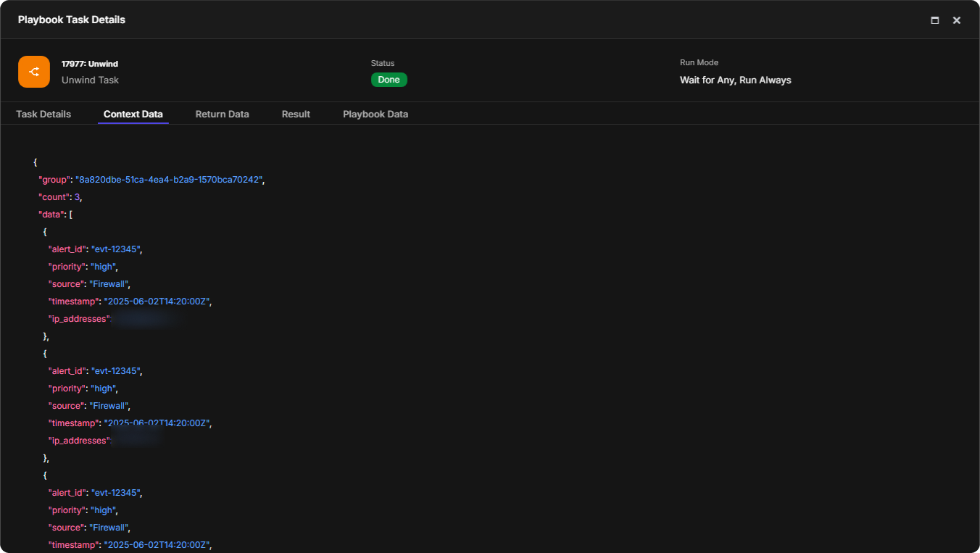Click the green Done status badge

(x=389, y=80)
